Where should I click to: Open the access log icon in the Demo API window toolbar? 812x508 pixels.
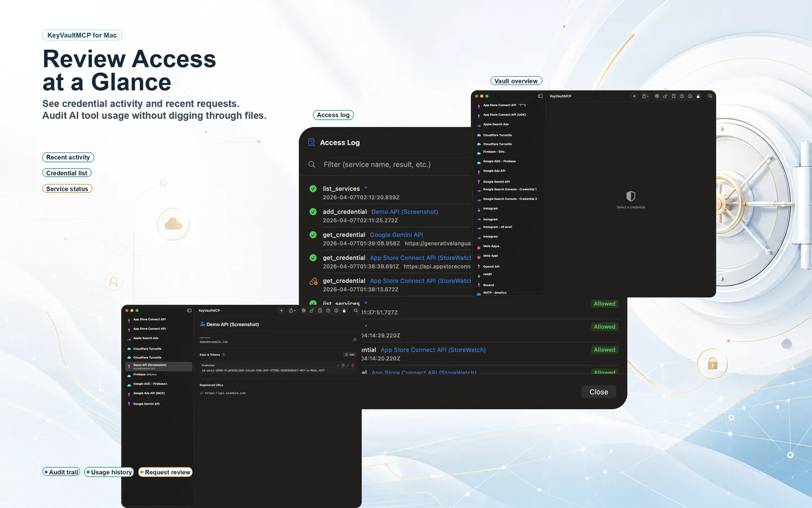point(320,310)
